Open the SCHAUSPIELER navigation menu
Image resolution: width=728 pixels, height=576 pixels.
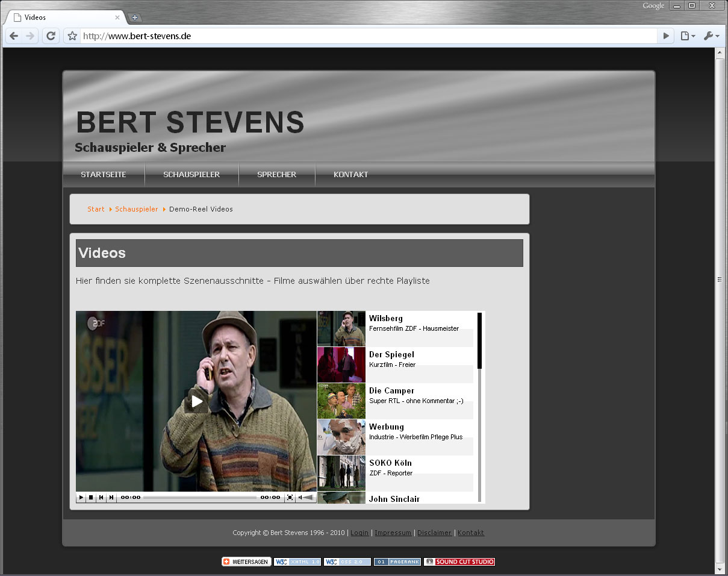pyautogui.click(x=191, y=175)
